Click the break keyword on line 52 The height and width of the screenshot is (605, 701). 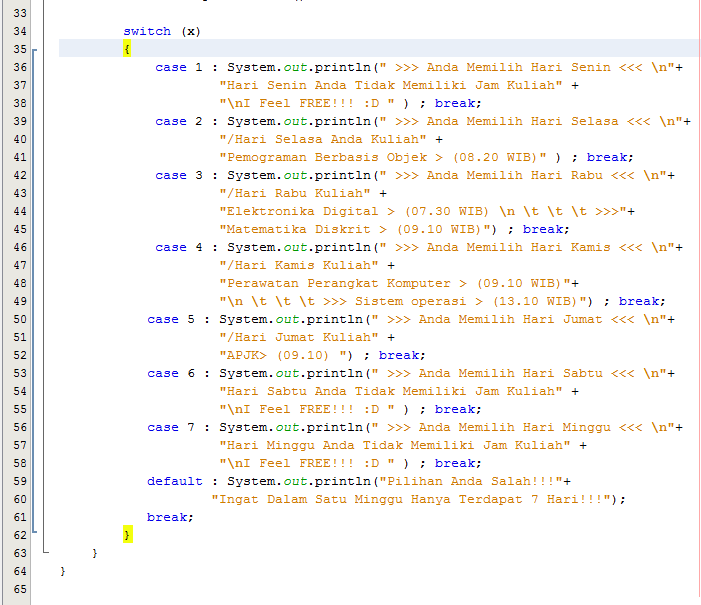pos(399,355)
